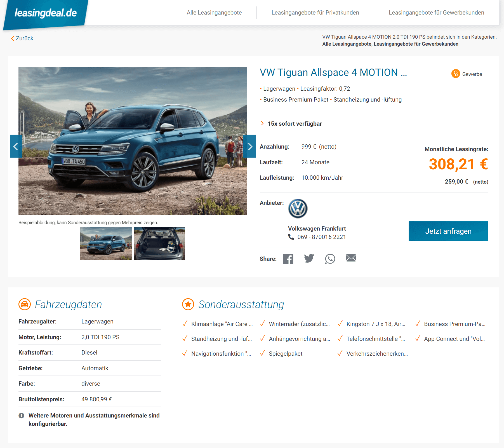Click the Laufleistung value 10.000 km/Jahr
This screenshot has height=448, width=504.
pyautogui.click(x=322, y=178)
